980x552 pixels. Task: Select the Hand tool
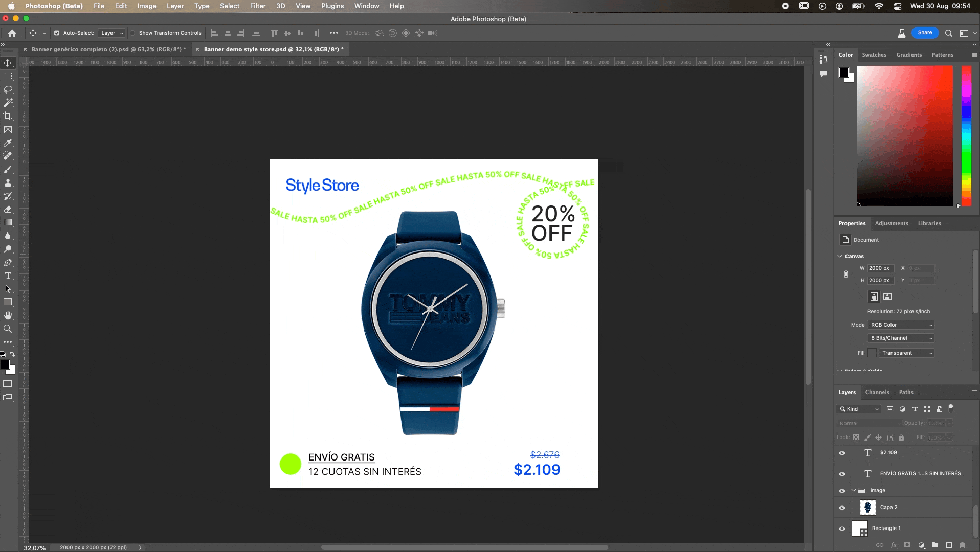pos(8,315)
